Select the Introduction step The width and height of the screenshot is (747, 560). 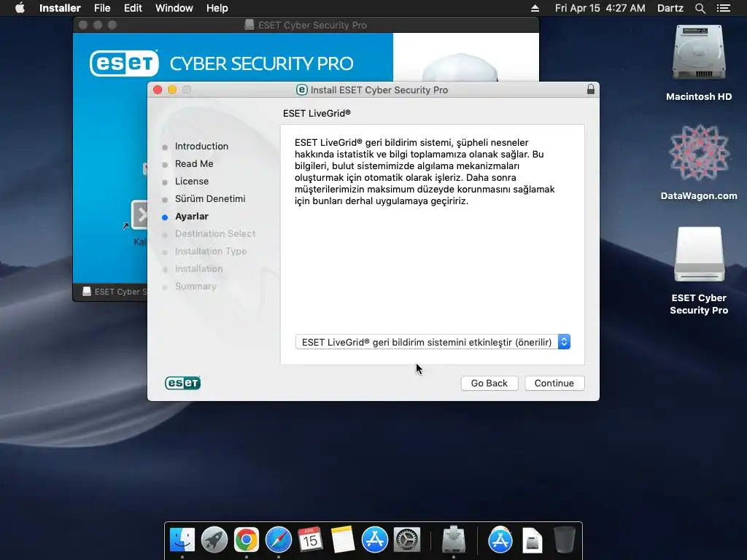click(201, 146)
